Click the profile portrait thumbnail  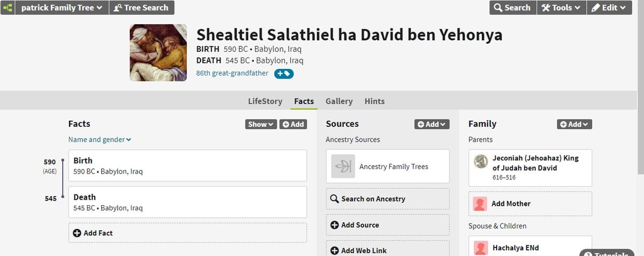[158, 53]
